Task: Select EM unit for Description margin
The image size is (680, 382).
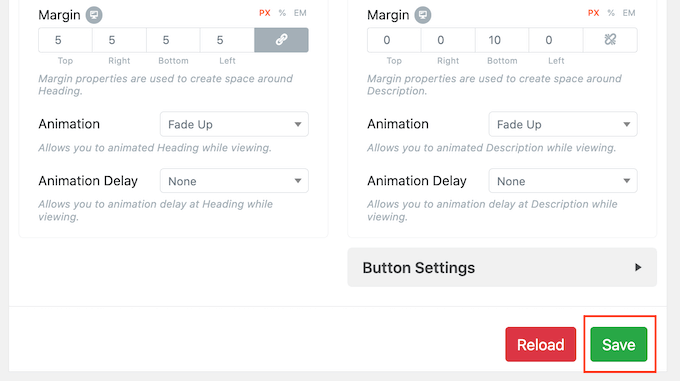Action: [x=629, y=13]
